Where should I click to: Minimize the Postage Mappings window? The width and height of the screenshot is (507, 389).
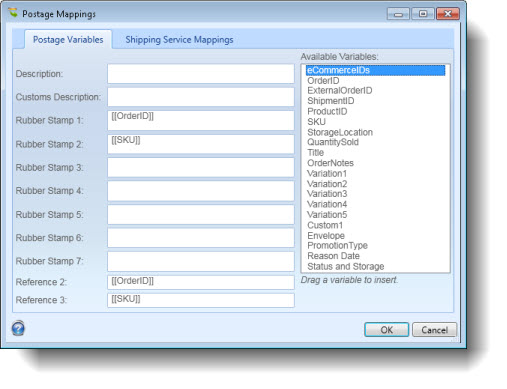(398, 14)
